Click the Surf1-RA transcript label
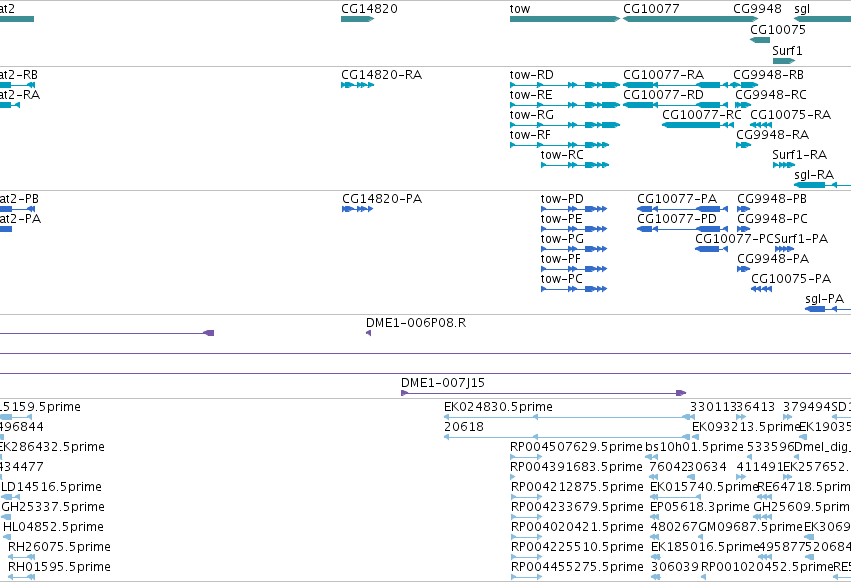The image size is (851, 582). 799,155
